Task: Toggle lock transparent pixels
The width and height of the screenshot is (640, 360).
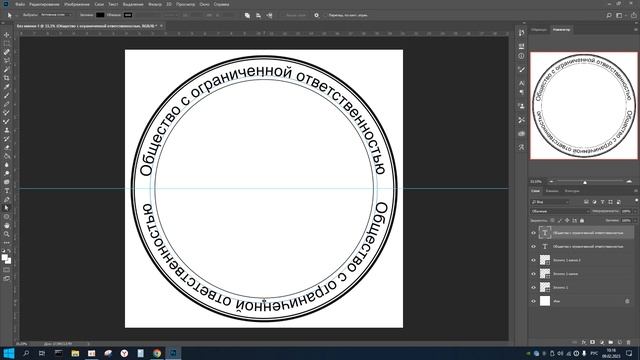Action: [552, 220]
